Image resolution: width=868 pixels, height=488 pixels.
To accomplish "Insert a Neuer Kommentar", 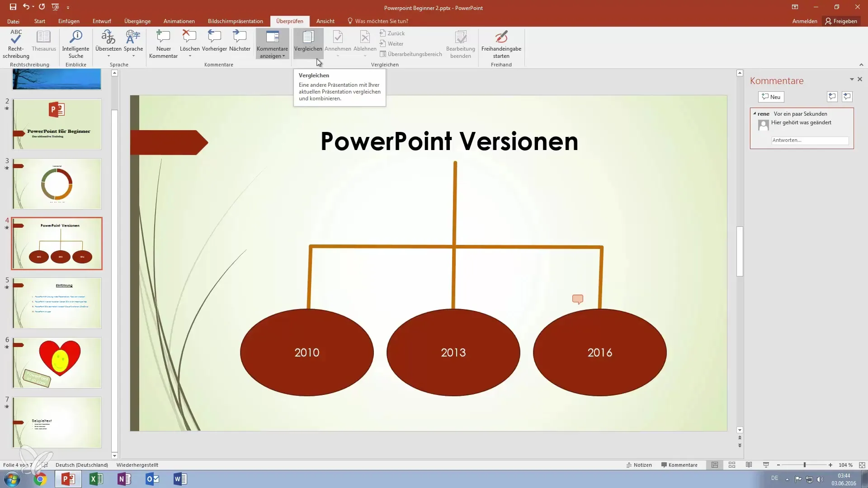I will [x=163, y=44].
